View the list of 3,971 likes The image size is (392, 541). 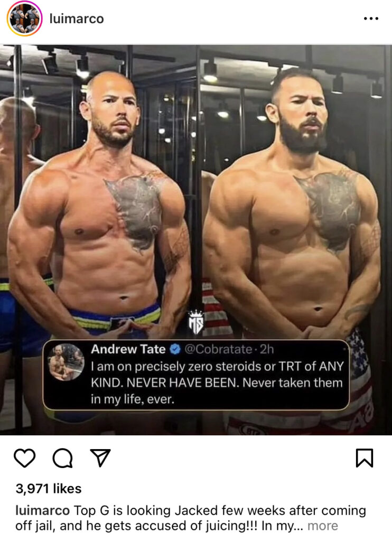click(x=49, y=489)
